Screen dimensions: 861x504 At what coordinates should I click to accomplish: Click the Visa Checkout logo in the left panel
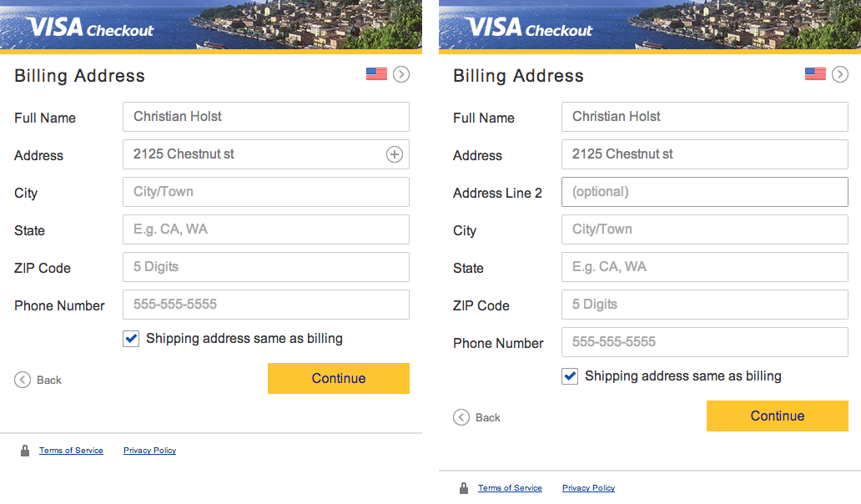pyautogui.click(x=90, y=28)
